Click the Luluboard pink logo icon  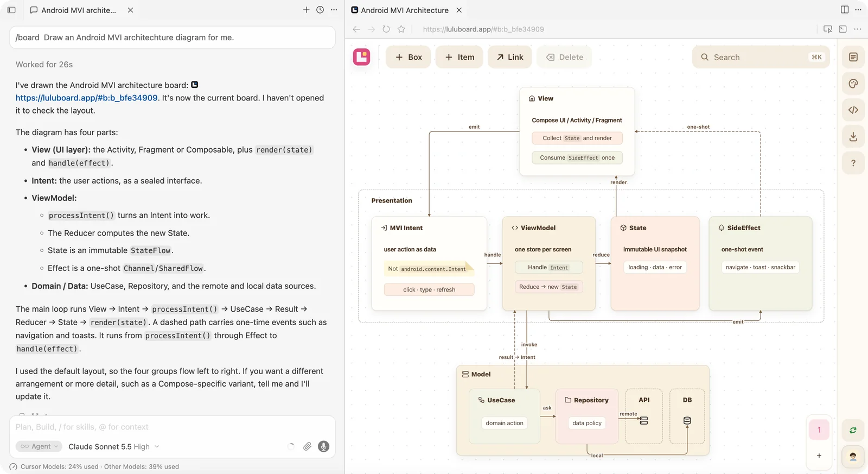(361, 57)
